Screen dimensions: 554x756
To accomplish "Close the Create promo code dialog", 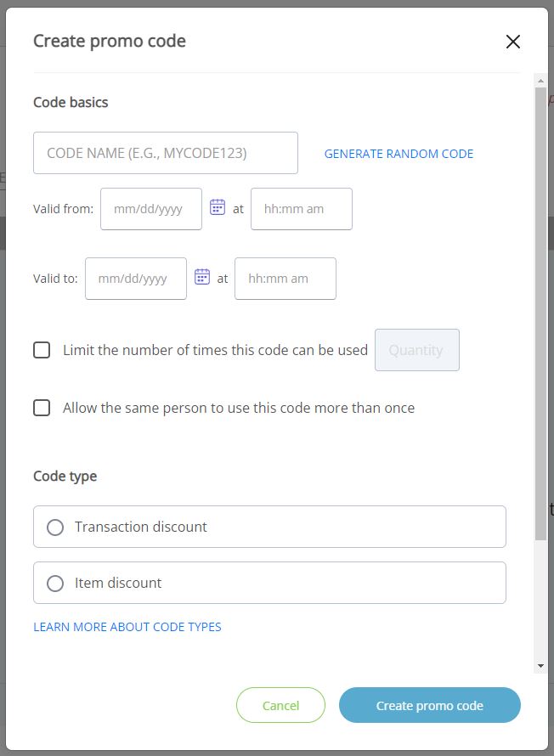I will tap(513, 41).
